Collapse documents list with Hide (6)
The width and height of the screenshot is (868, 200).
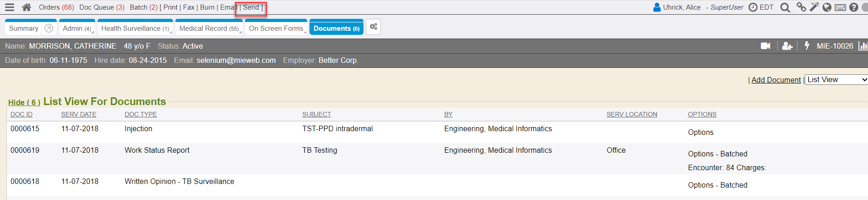[x=24, y=102]
